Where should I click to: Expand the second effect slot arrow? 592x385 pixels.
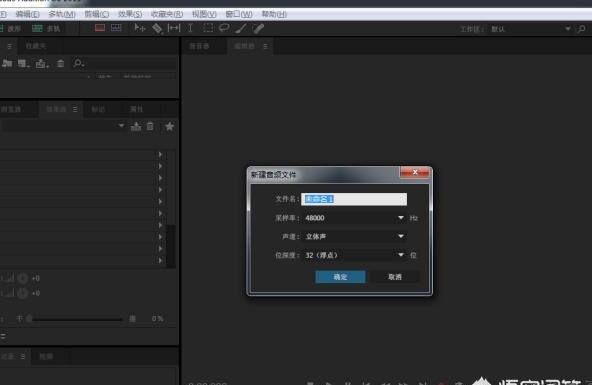point(160,166)
